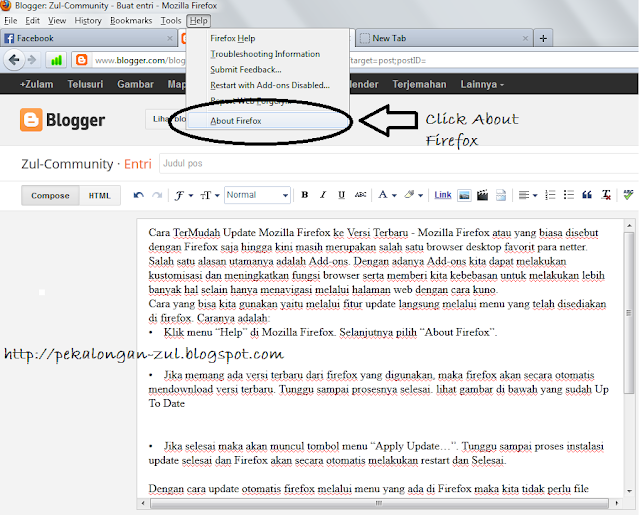The height and width of the screenshot is (515, 640).
Task: Click the Link button in editor toolbar
Action: point(443,195)
